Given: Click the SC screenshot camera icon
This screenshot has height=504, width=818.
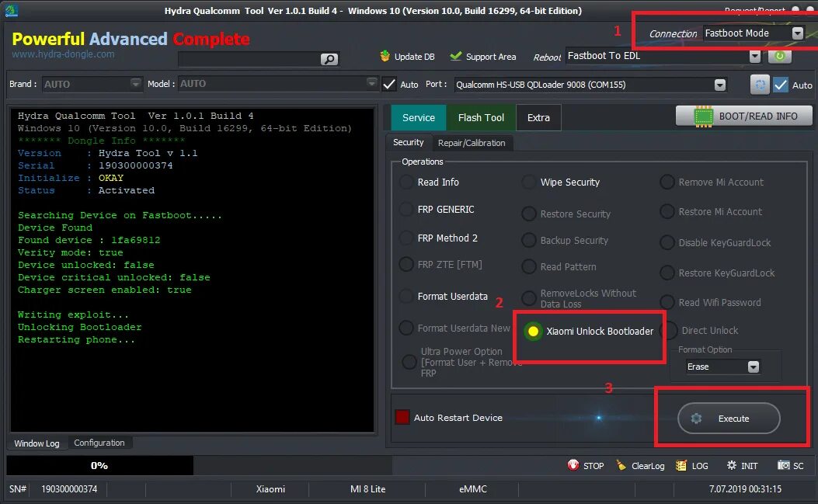Looking at the screenshot, I should (x=783, y=465).
